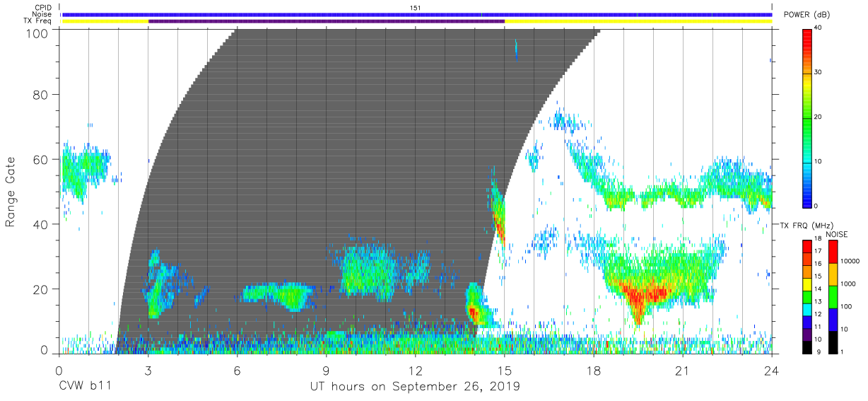Click the CPID label at top left
The height and width of the screenshot is (401, 868).
click(42, 8)
